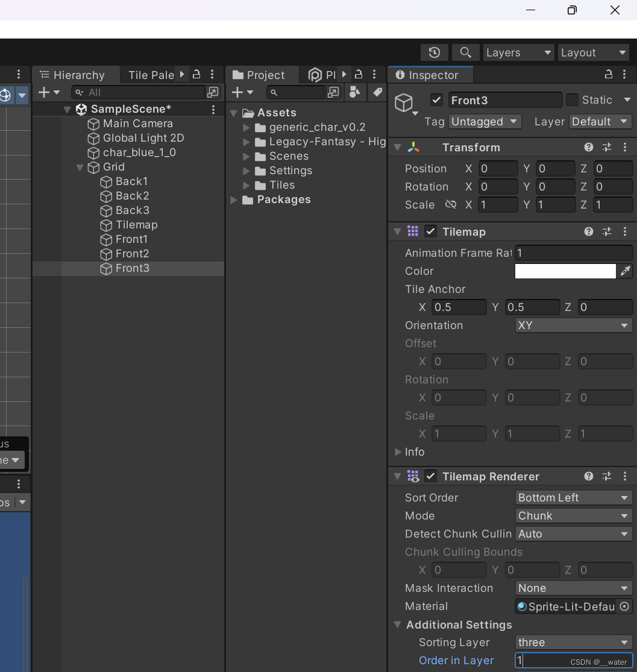The width and height of the screenshot is (637, 672).
Task: Open the Project panel more options menu
Action: tap(374, 75)
